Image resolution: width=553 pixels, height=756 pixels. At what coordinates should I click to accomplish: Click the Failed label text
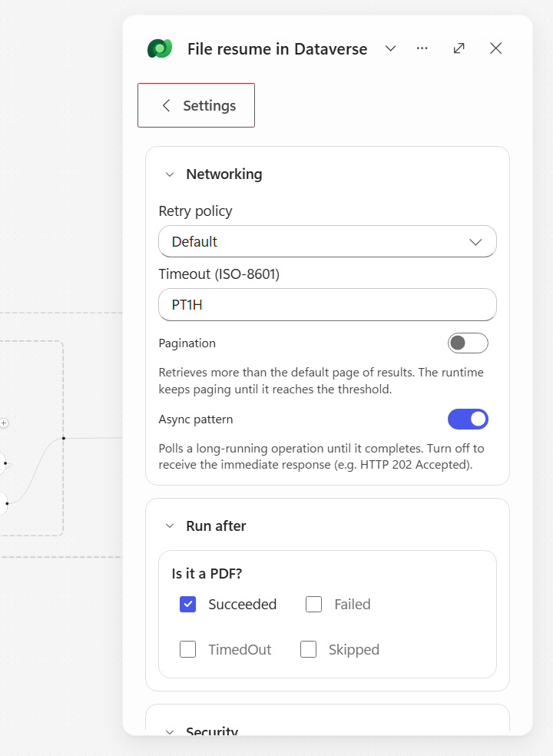coord(353,604)
